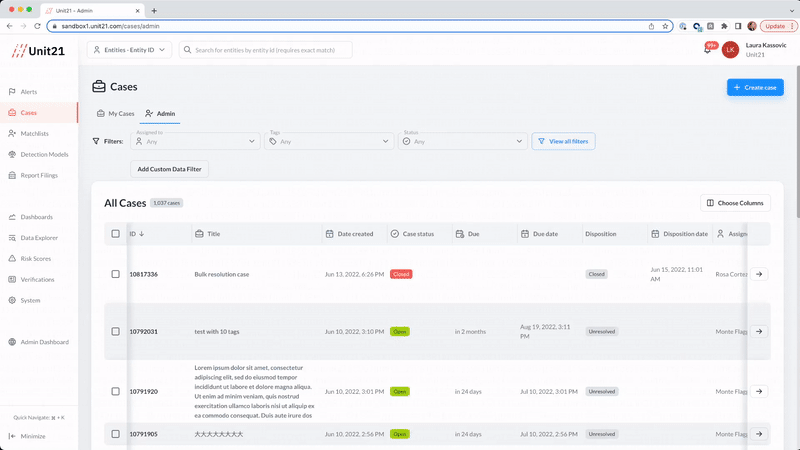Sort by ID column arrow

tap(141, 234)
